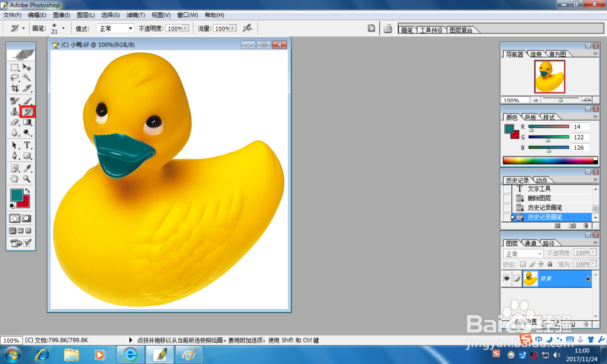Toggle lock position in Layers panel
607x364 pixels.
point(541,264)
